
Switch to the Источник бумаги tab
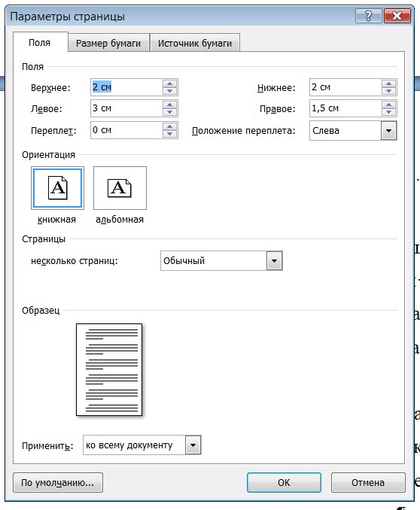195,43
